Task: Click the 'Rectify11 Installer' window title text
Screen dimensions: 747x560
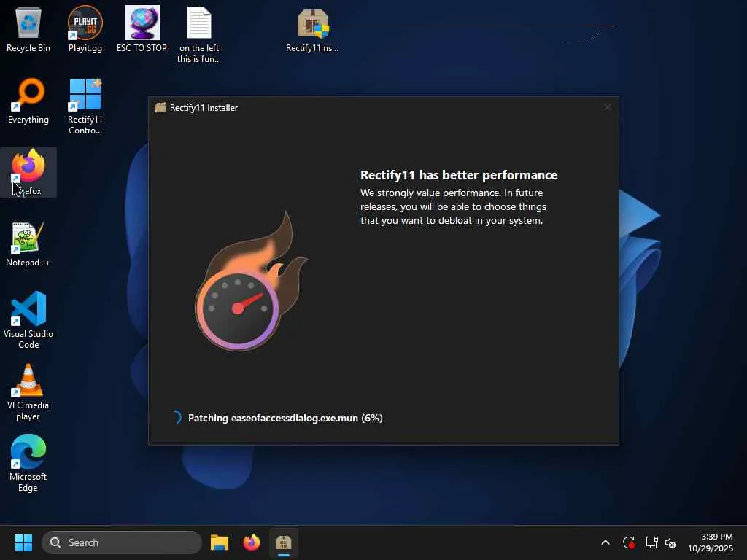Action: pyautogui.click(x=204, y=108)
